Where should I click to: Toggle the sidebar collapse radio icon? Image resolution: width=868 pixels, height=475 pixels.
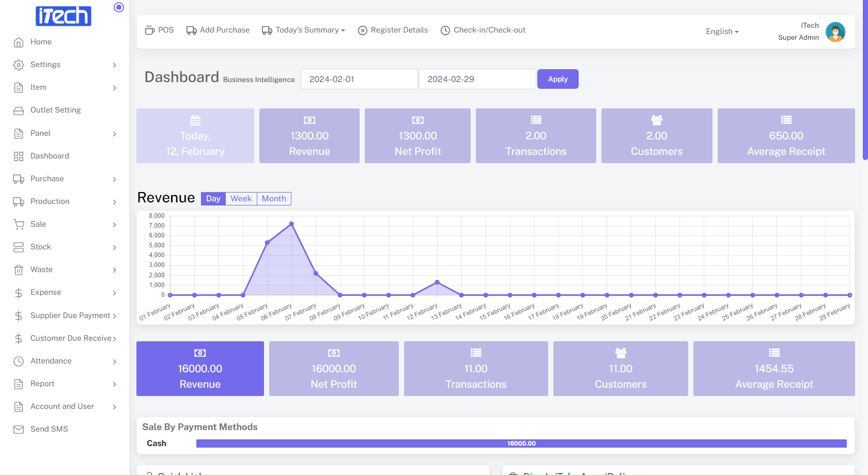click(x=119, y=7)
